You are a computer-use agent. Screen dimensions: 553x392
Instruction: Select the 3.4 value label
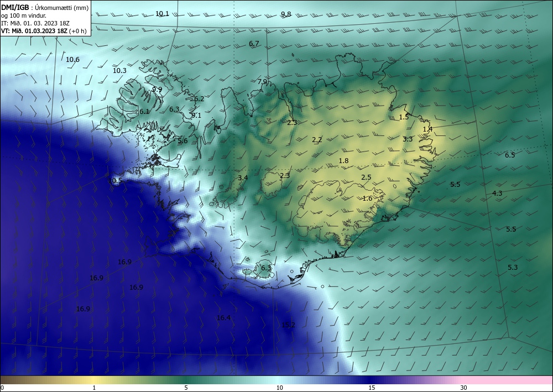(243, 177)
